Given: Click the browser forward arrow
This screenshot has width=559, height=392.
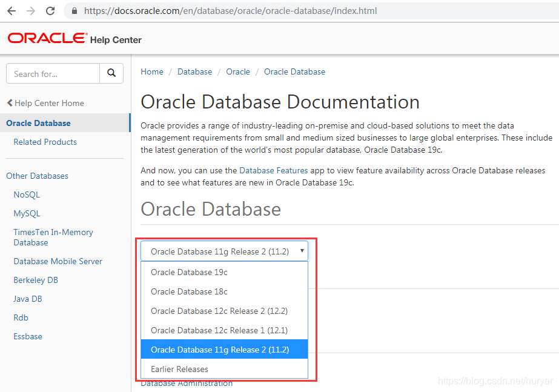Looking at the screenshot, I should point(31,11).
